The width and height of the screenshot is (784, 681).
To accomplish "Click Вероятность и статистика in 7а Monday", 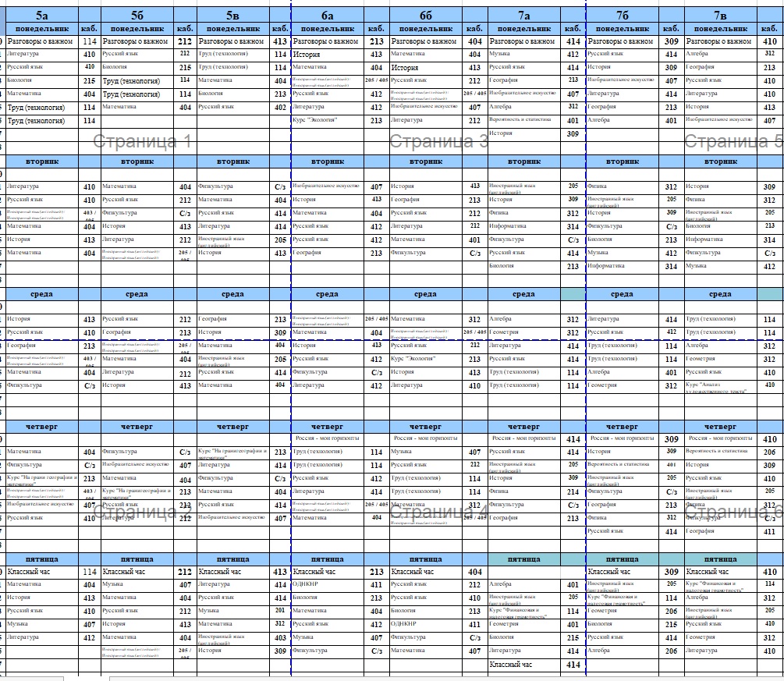I will (524, 120).
